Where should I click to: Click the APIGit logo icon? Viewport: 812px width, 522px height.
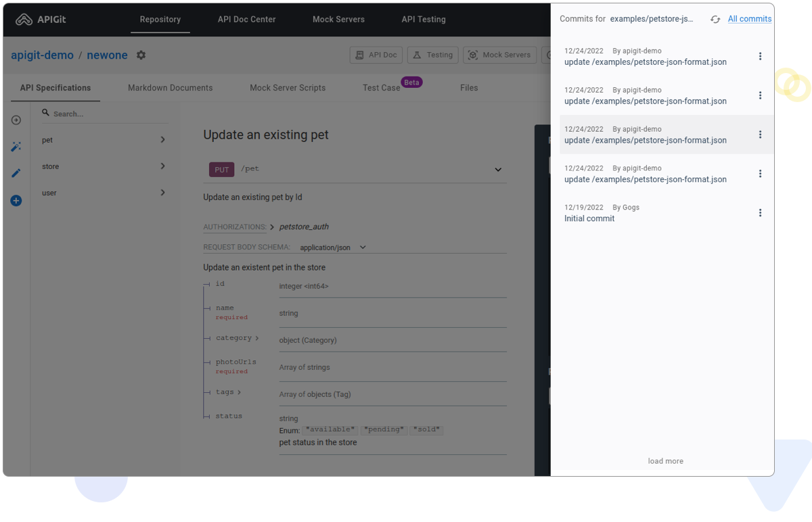[24, 20]
